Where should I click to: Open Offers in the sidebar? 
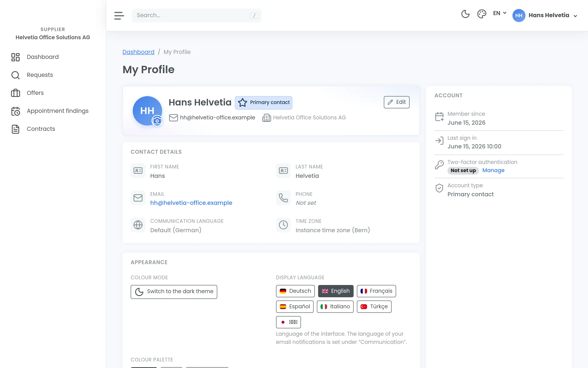[35, 93]
